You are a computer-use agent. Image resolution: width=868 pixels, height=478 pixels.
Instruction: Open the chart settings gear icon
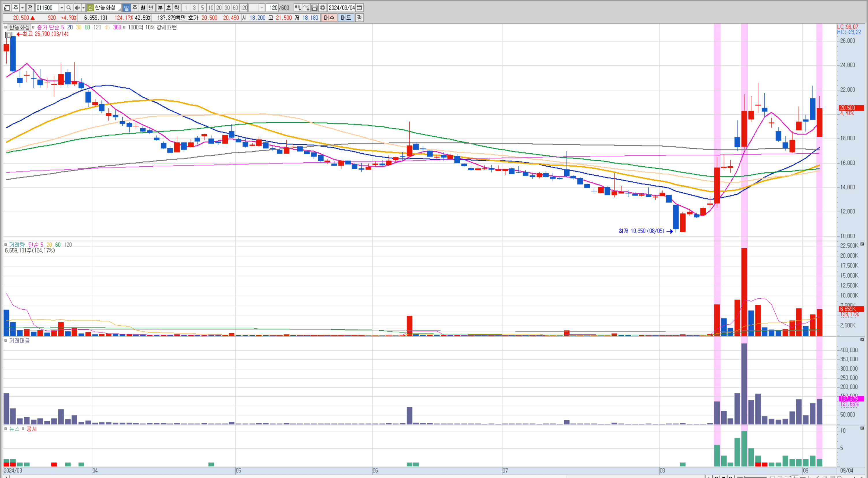(x=322, y=8)
